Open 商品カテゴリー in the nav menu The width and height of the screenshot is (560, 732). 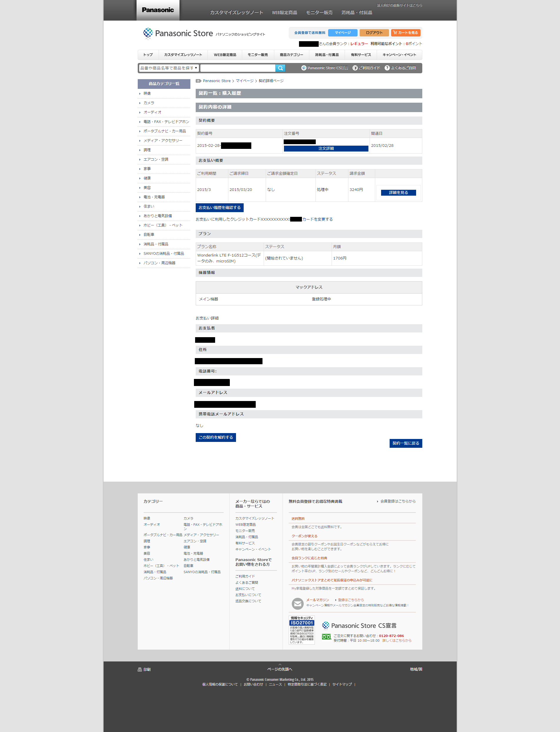pos(291,55)
